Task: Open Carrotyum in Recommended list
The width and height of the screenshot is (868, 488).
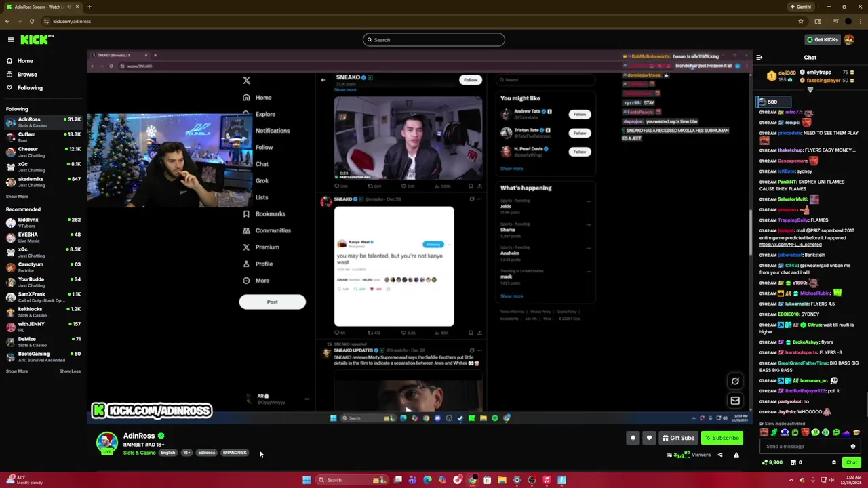Action: (x=42, y=267)
